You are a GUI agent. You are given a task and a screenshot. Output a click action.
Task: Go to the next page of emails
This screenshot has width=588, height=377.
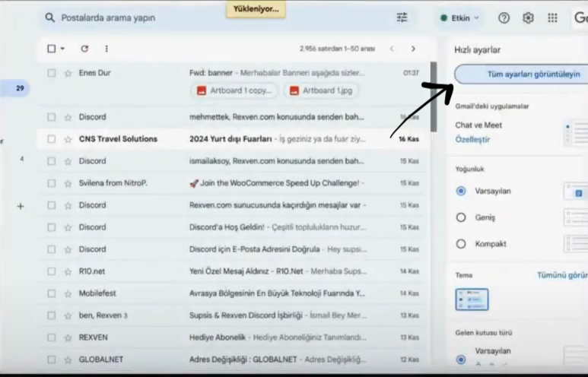(413, 49)
